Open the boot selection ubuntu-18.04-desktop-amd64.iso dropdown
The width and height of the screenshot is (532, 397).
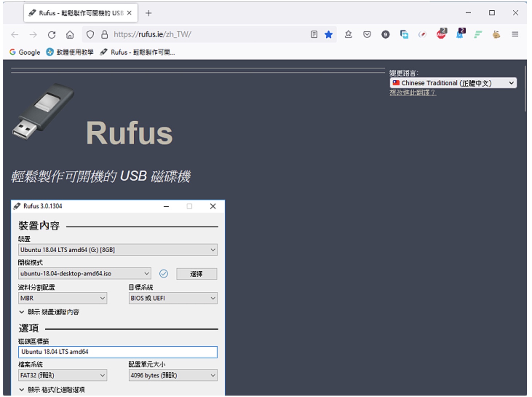click(x=84, y=274)
